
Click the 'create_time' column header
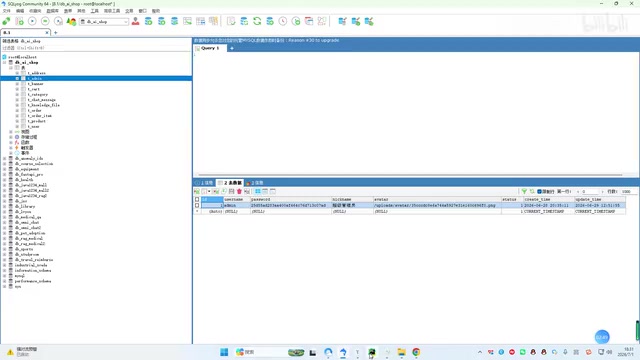click(x=549, y=200)
